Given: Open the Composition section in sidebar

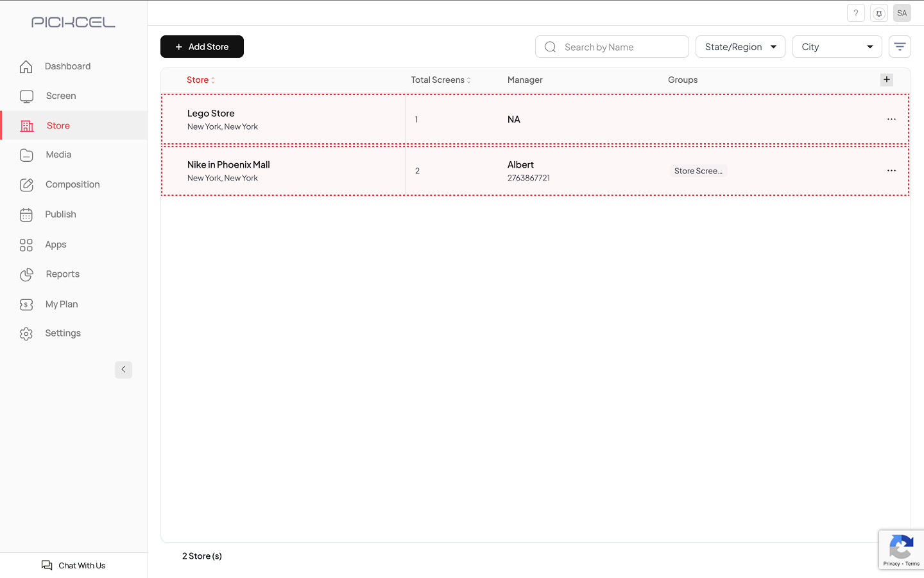Looking at the screenshot, I should coord(73,184).
